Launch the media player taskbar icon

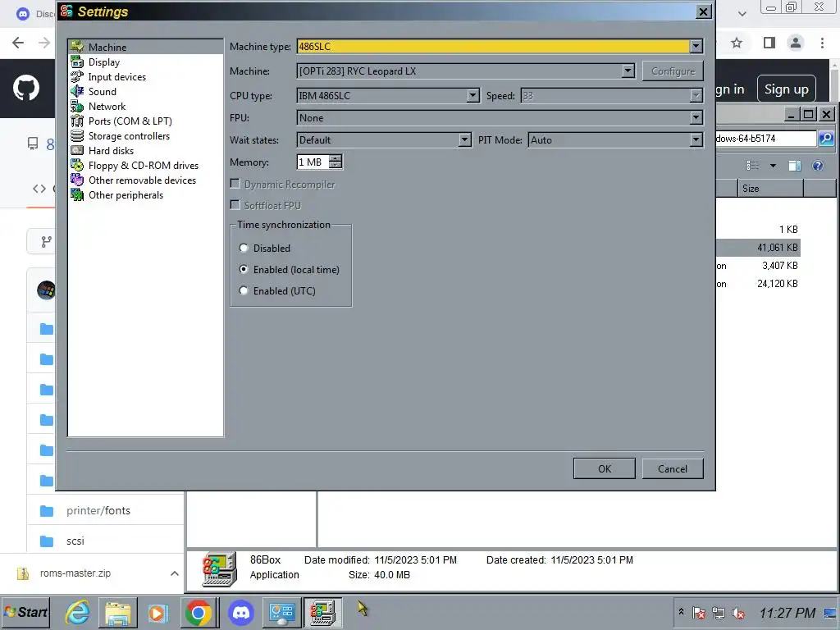(x=157, y=612)
